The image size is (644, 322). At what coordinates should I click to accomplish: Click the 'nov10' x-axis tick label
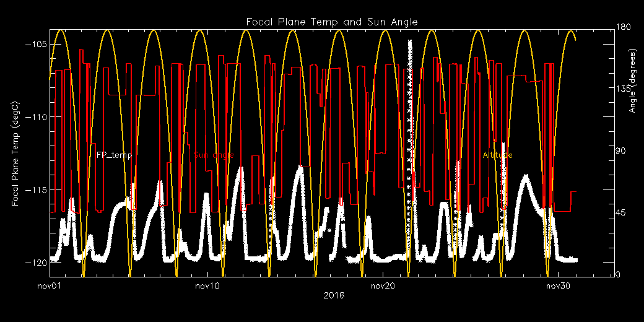tap(207, 285)
